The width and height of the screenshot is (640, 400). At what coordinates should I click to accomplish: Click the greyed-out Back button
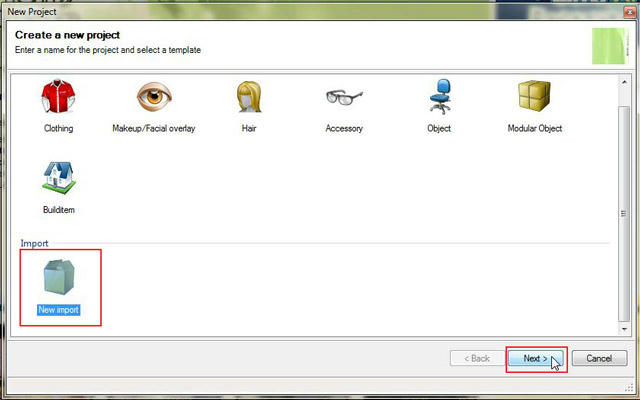(x=477, y=358)
